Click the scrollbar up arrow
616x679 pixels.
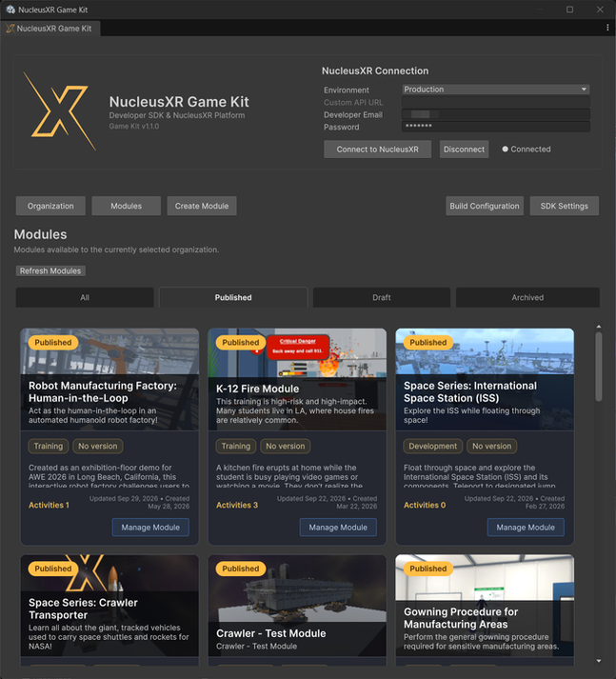[599, 327]
